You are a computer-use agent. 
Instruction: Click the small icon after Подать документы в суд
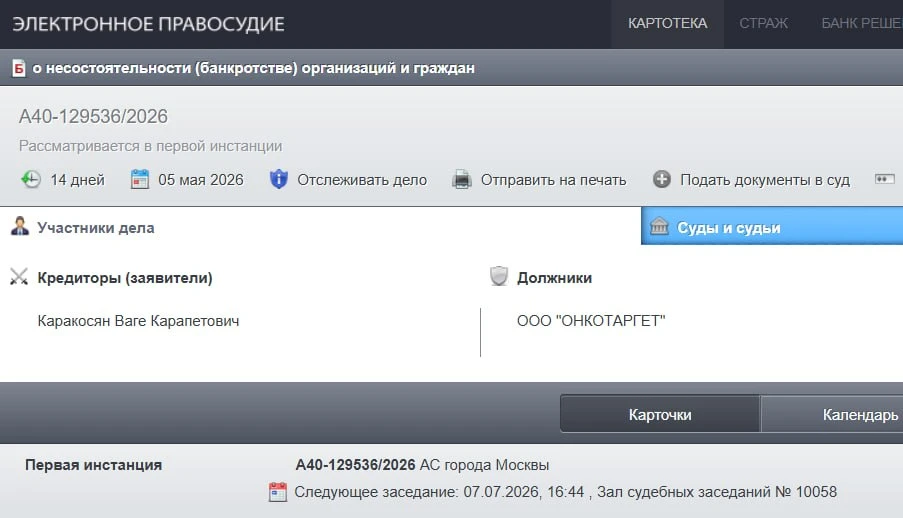885,179
